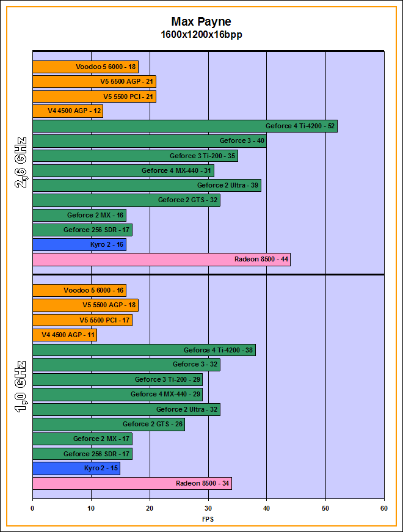
Task: Select the Geforce 2 GTS - 26 bar
Action: (108, 425)
